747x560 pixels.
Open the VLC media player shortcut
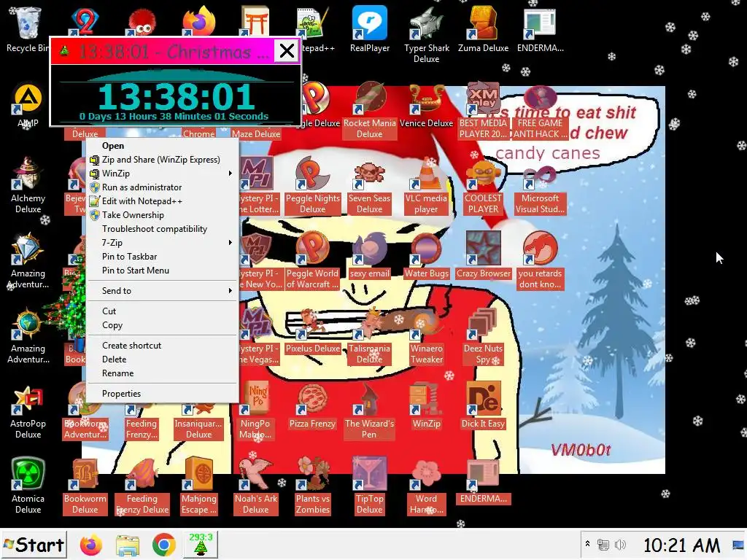click(x=426, y=186)
